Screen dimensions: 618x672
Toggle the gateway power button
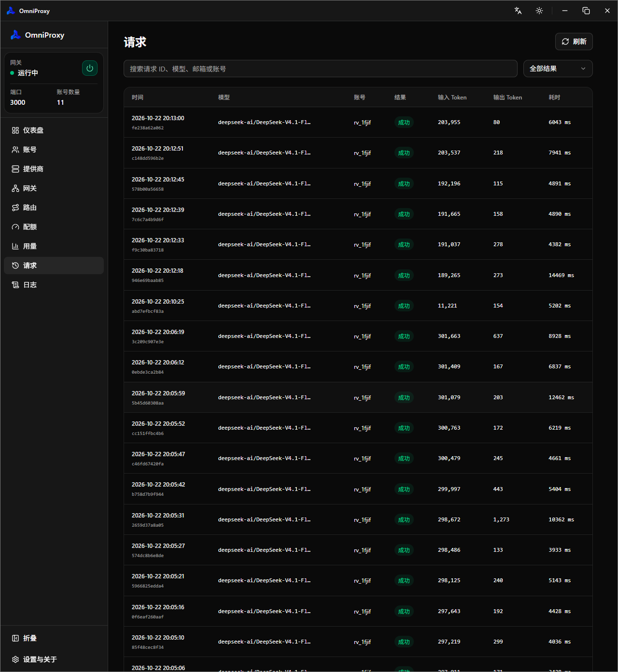coord(90,68)
